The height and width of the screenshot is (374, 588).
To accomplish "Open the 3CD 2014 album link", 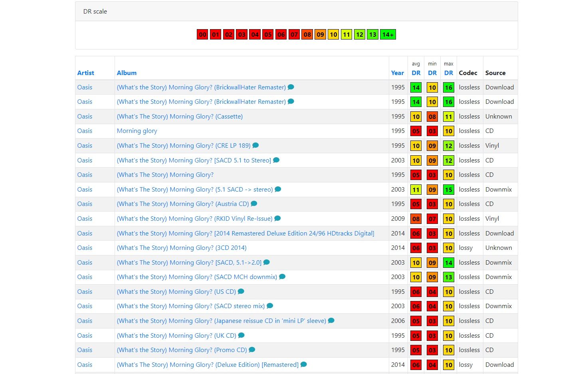I will pyautogui.click(x=182, y=247).
